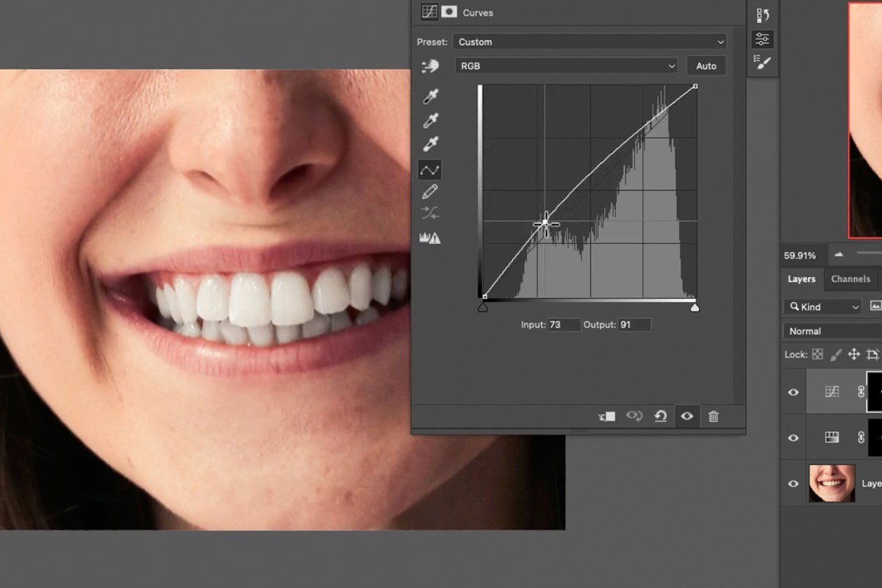Click the Navigator preview image

pyautogui.click(x=866, y=120)
